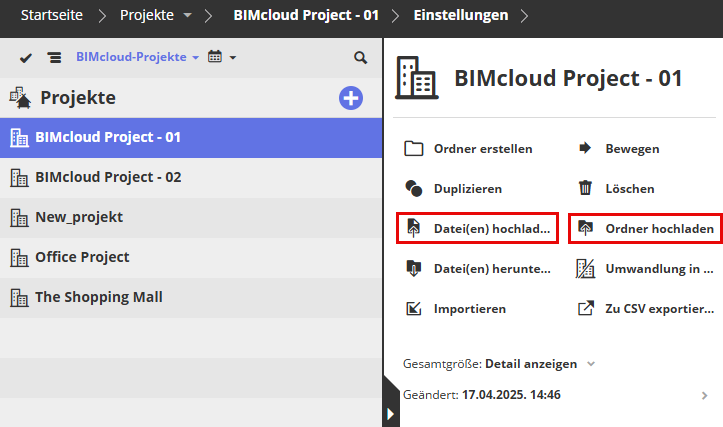Select BIMcloud Project - 02 in the list
Viewport: 723px width, 427px height.
tap(191, 178)
